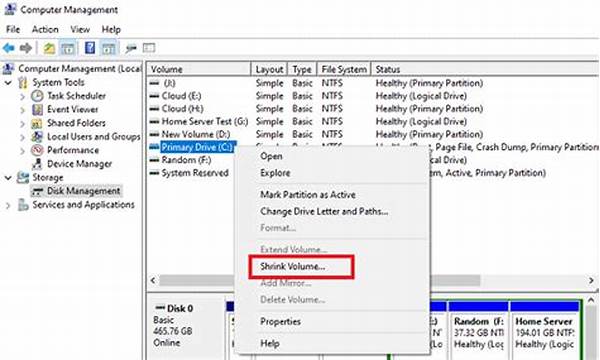Expand the Performance node
The image size is (600, 360).
[x=22, y=150]
